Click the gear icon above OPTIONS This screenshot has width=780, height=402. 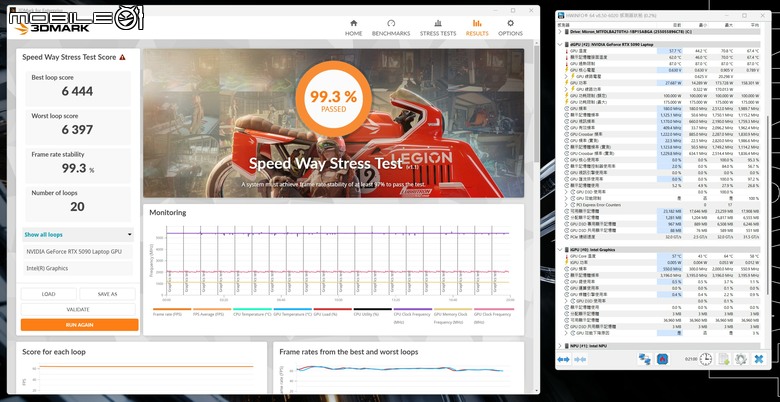[510, 23]
